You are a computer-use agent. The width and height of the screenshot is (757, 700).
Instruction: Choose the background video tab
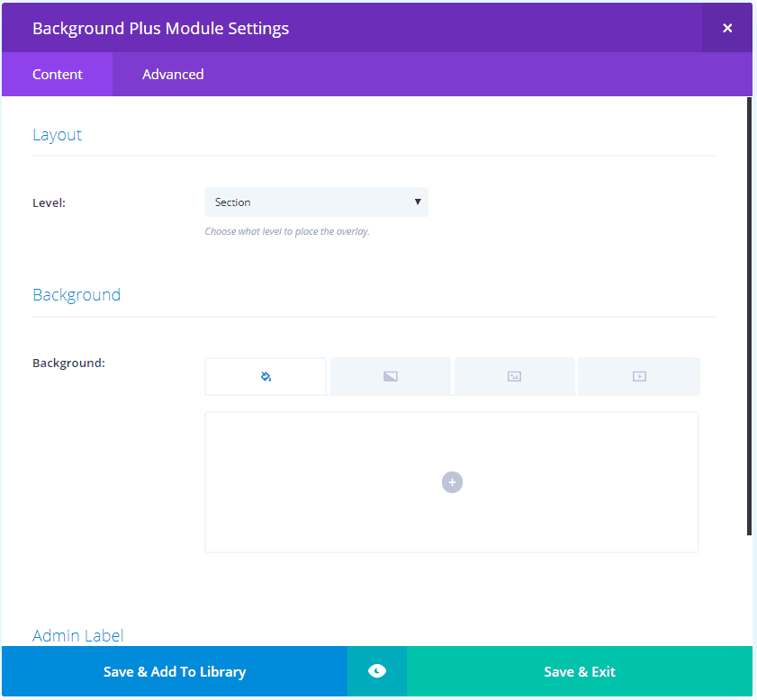639,376
